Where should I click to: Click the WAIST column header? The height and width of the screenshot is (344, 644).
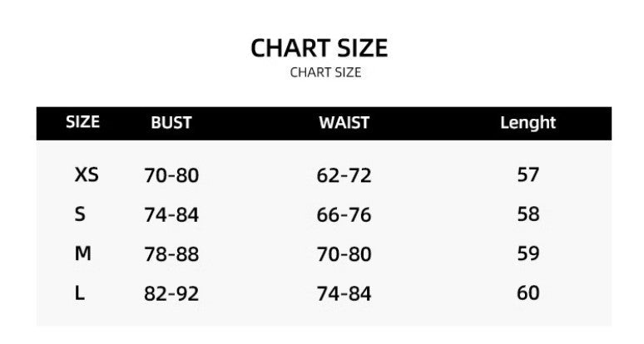[x=344, y=123]
